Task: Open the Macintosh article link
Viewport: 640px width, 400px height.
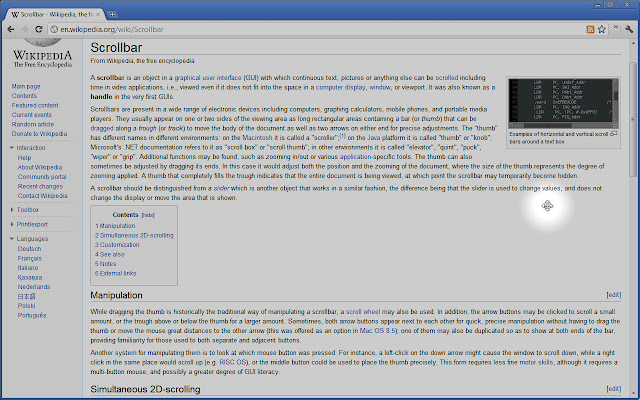Action: click(257, 138)
